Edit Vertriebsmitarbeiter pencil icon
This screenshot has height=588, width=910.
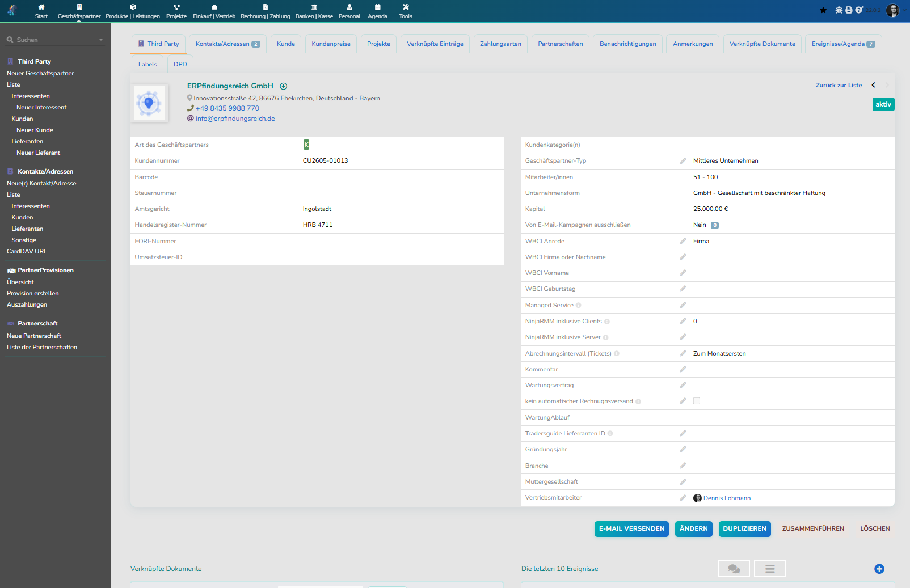coord(683,498)
